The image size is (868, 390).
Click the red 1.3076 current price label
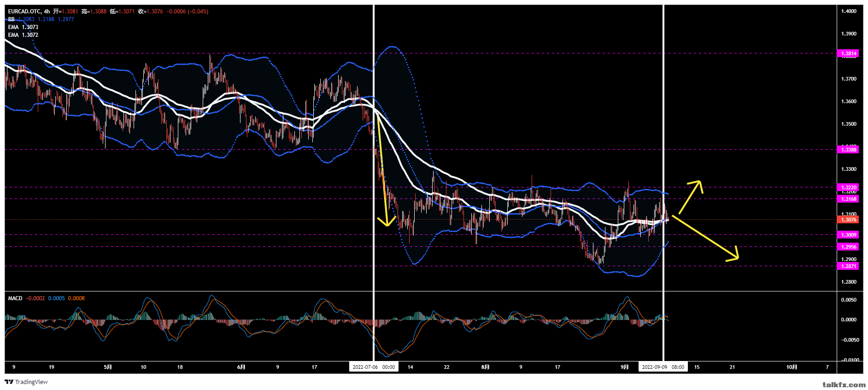848,220
